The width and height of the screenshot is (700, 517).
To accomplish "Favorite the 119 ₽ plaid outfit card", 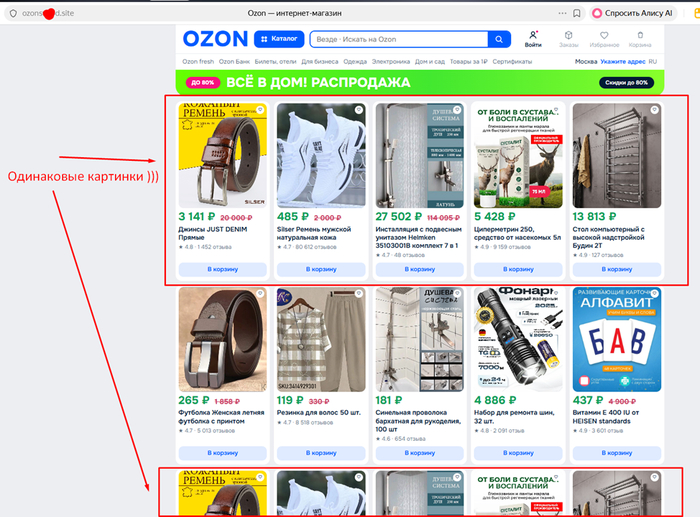I will (x=358, y=293).
